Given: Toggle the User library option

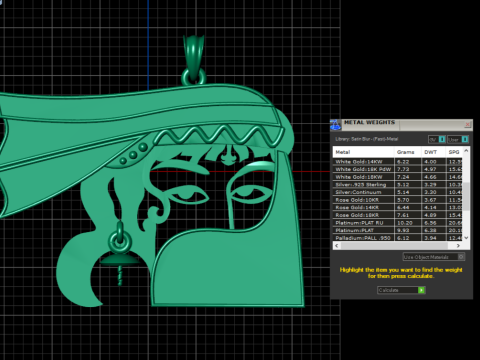Looking at the screenshot, I should (458, 139).
